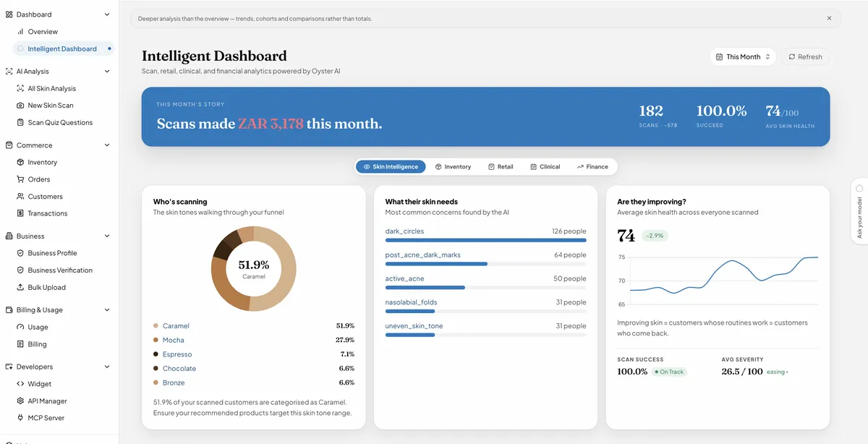Open the Ask your model side panel

coord(859,210)
